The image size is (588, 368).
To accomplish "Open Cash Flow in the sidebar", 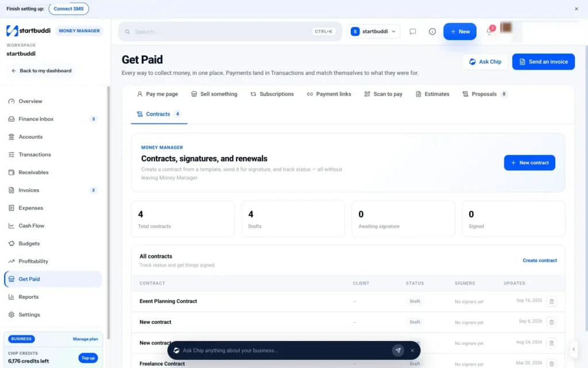I will pos(52,225).
